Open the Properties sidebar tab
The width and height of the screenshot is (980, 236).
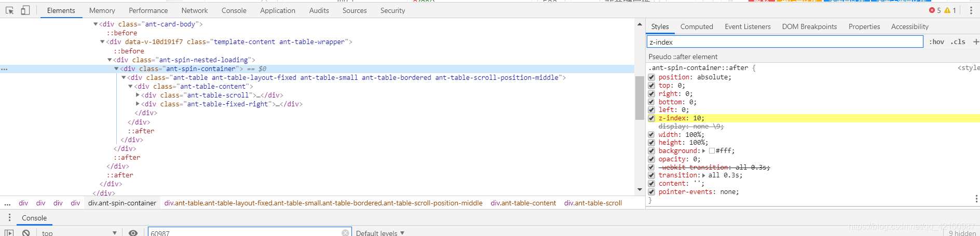864,26
